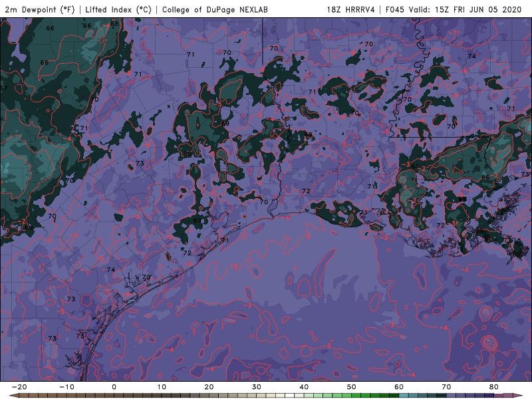Viewport: 532px width, 399px height.
Task: Click the '2m Dewpoint (°F)' title text
Action: point(40,10)
